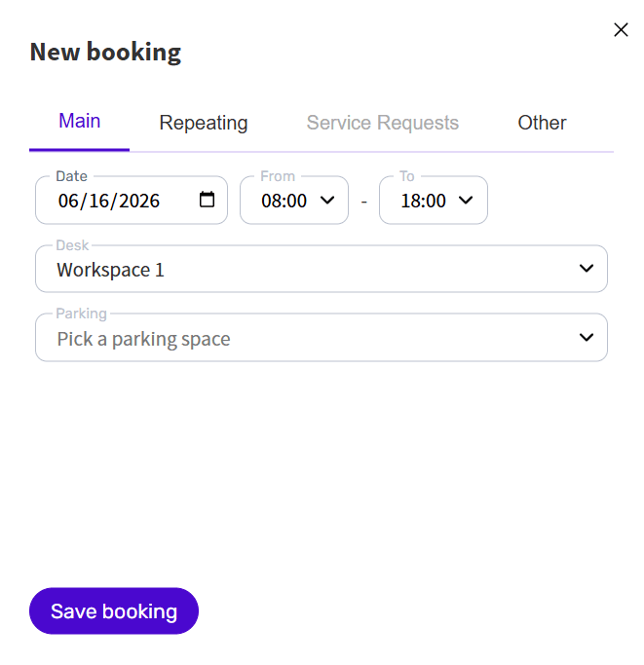The image size is (644, 665).
Task: Select the 18:00 end time value
Action: tap(423, 201)
